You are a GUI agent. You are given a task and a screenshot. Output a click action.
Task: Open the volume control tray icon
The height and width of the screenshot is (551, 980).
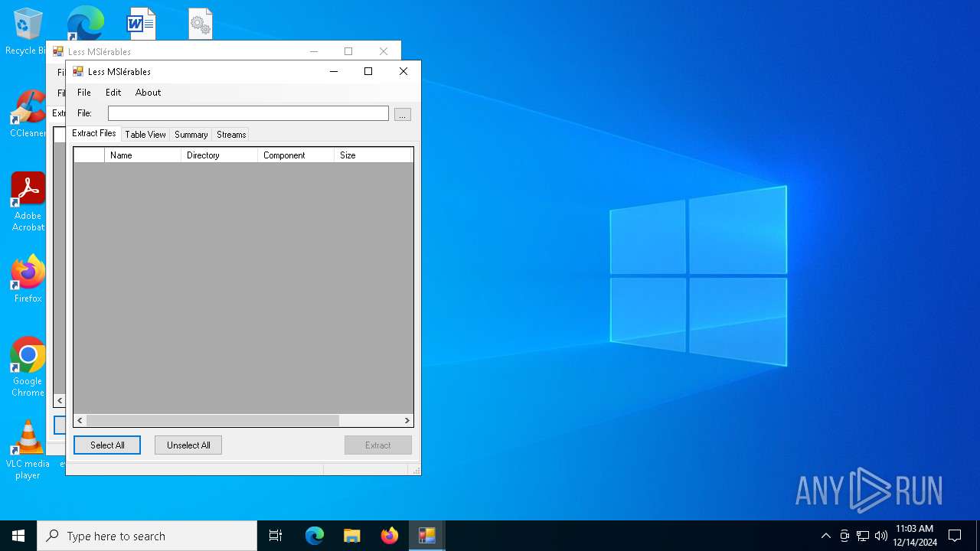[880, 536]
